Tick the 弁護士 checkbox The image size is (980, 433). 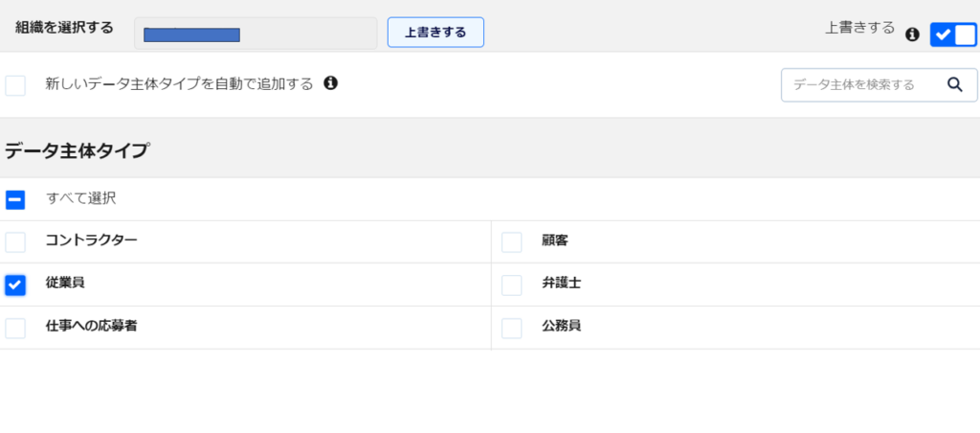pyautogui.click(x=512, y=285)
